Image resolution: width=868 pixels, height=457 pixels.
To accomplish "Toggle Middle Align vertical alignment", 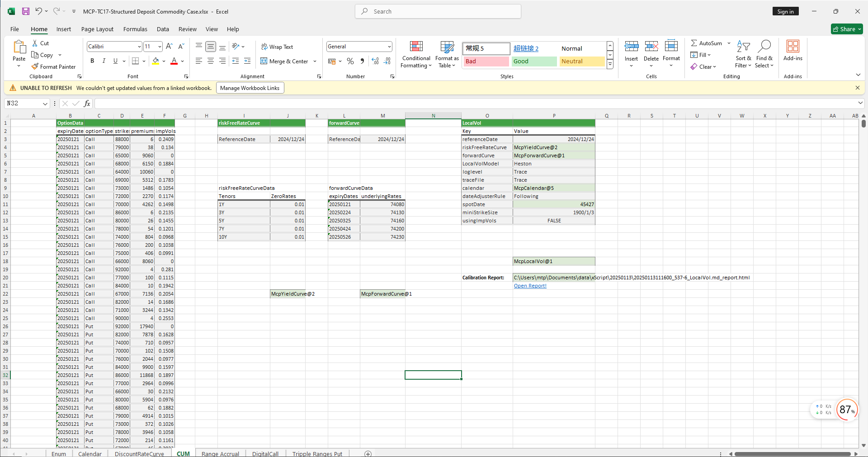I will (x=211, y=47).
